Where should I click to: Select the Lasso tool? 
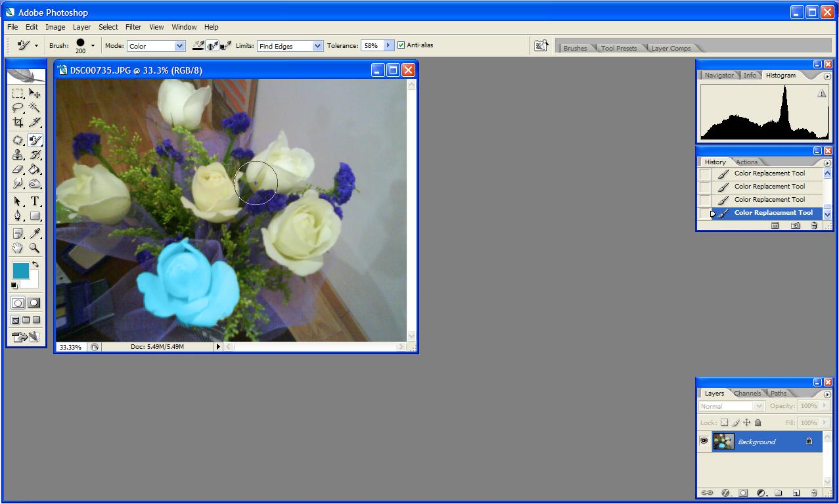pyautogui.click(x=18, y=108)
